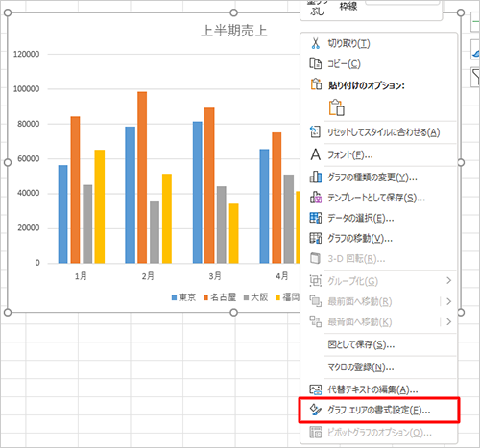This screenshot has height=448, width=480.
Task: Click the 100000 axis value
Action: pyautogui.click(x=26, y=89)
